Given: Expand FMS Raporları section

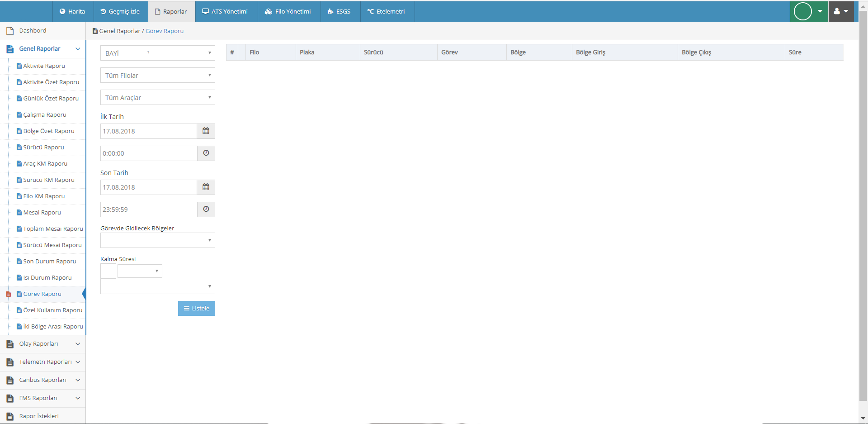Looking at the screenshot, I should click(42, 398).
